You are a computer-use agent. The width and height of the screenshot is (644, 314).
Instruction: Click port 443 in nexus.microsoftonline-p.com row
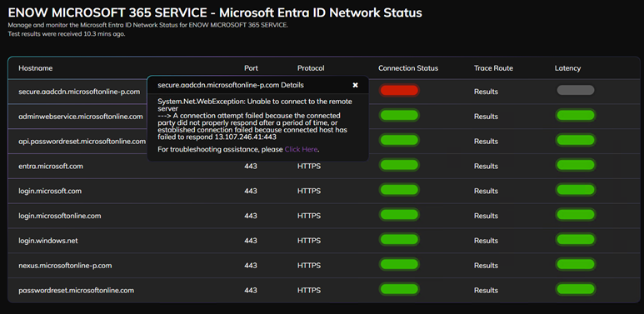point(251,266)
